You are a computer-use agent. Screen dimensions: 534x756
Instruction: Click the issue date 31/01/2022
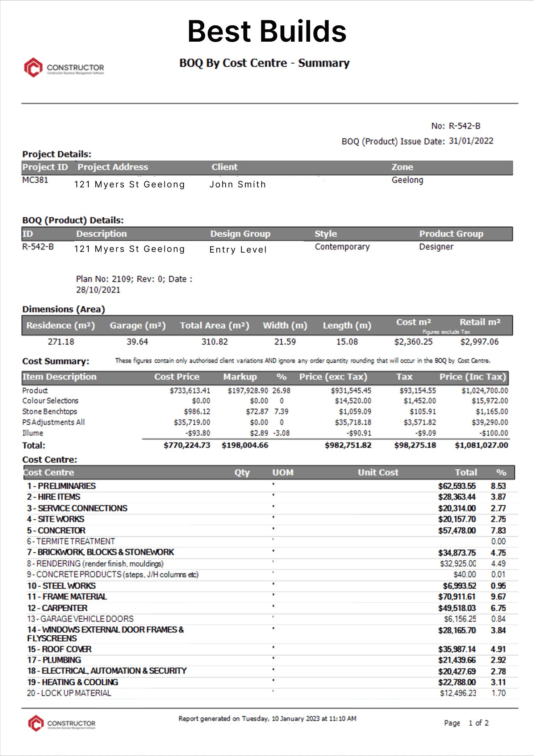(x=471, y=141)
